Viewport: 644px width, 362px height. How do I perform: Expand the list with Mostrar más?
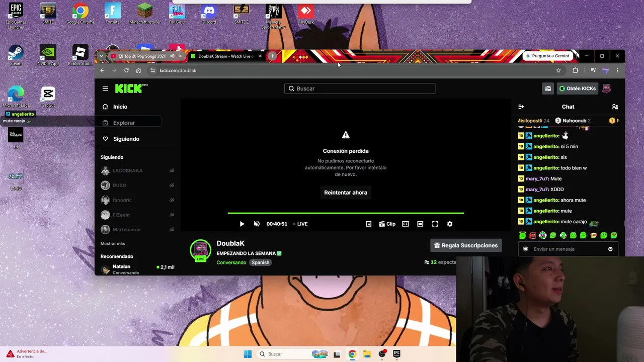coord(113,243)
